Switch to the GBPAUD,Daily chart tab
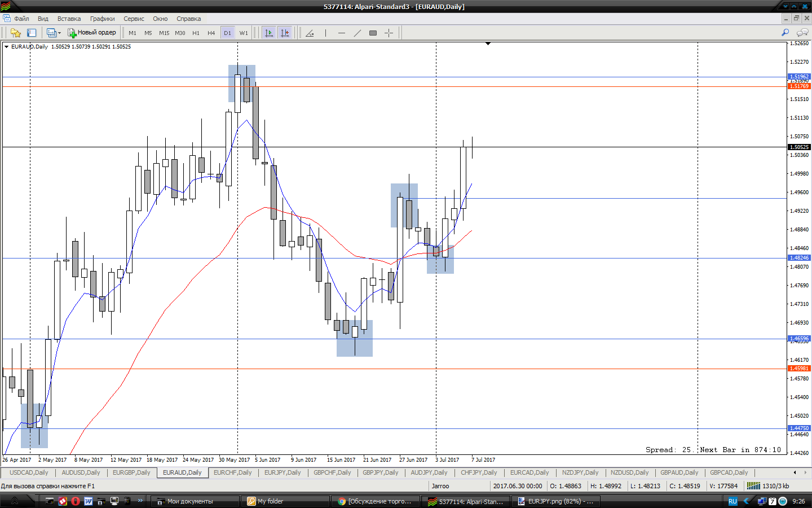This screenshot has width=812, height=508. click(x=679, y=473)
